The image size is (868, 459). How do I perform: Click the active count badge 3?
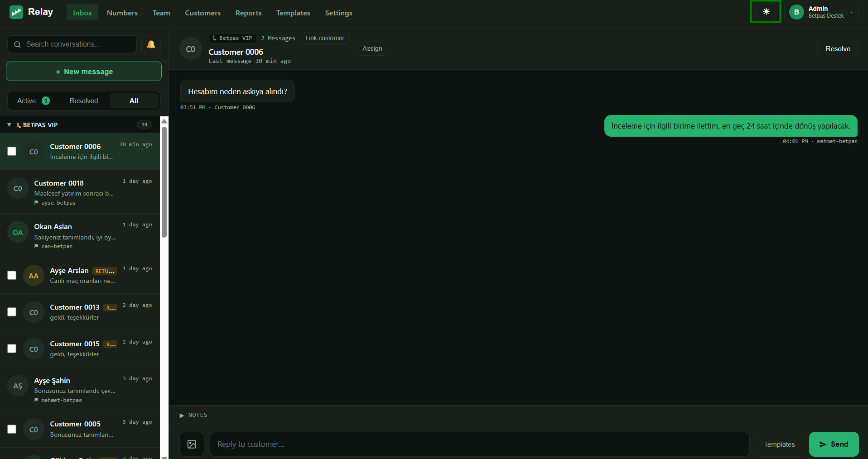coord(46,101)
